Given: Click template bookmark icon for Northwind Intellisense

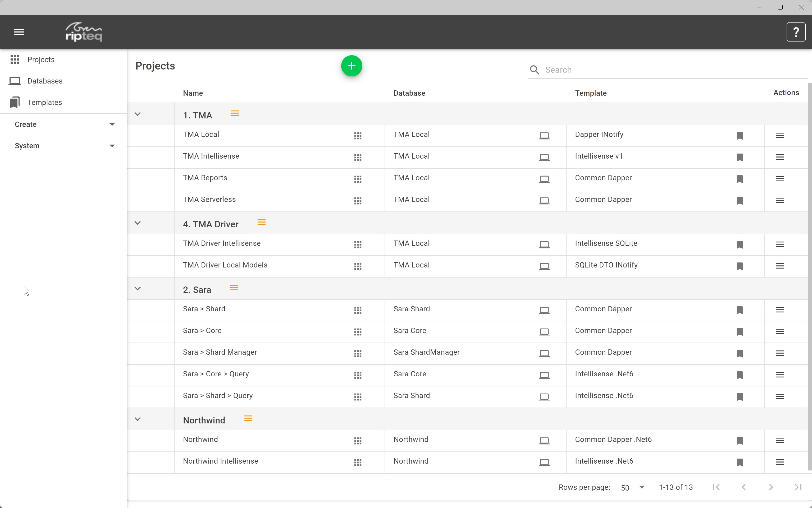Looking at the screenshot, I should [x=739, y=462].
